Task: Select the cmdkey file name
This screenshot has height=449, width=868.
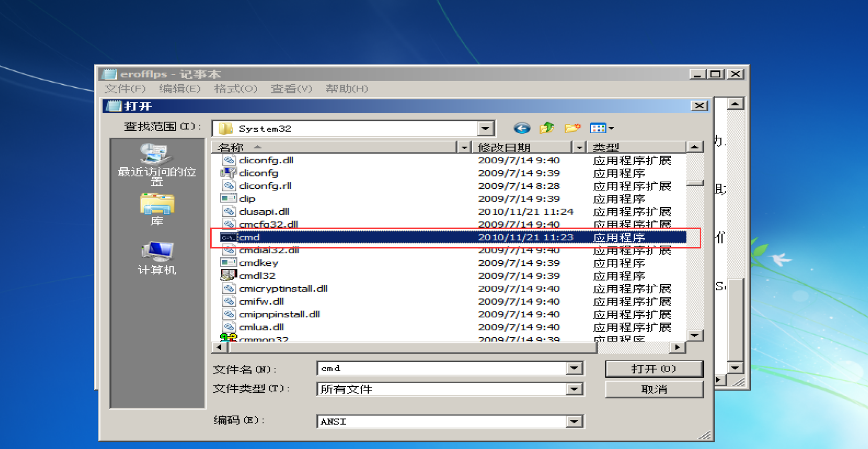Action: pyautogui.click(x=259, y=263)
